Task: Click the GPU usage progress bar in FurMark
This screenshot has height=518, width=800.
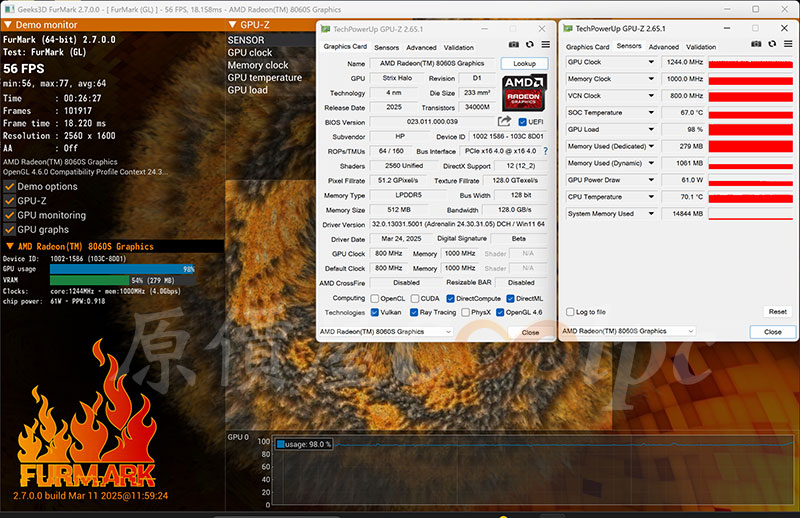Action: point(120,269)
